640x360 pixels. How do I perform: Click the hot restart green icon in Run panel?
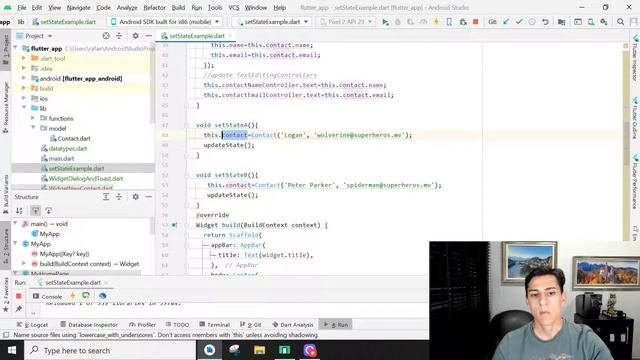tap(86, 296)
